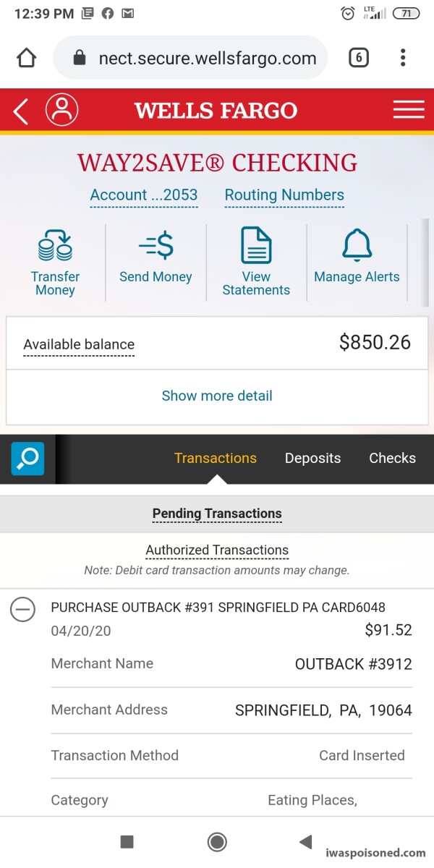The height and width of the screenshot is (868, 434).
Task: Tap the browser address bar URL
Action: pyautogui.click(x=207, y=59)
